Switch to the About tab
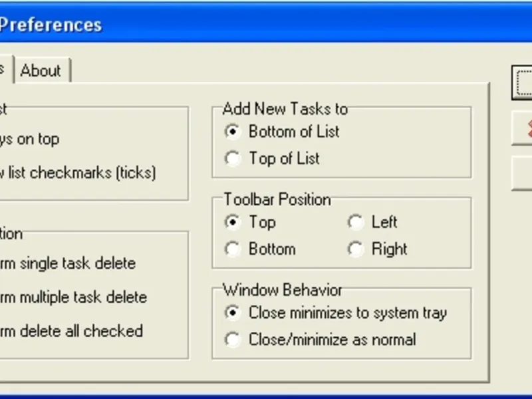Screen dimensions: 532x399 pyautogui.click(x=41, y=70)
